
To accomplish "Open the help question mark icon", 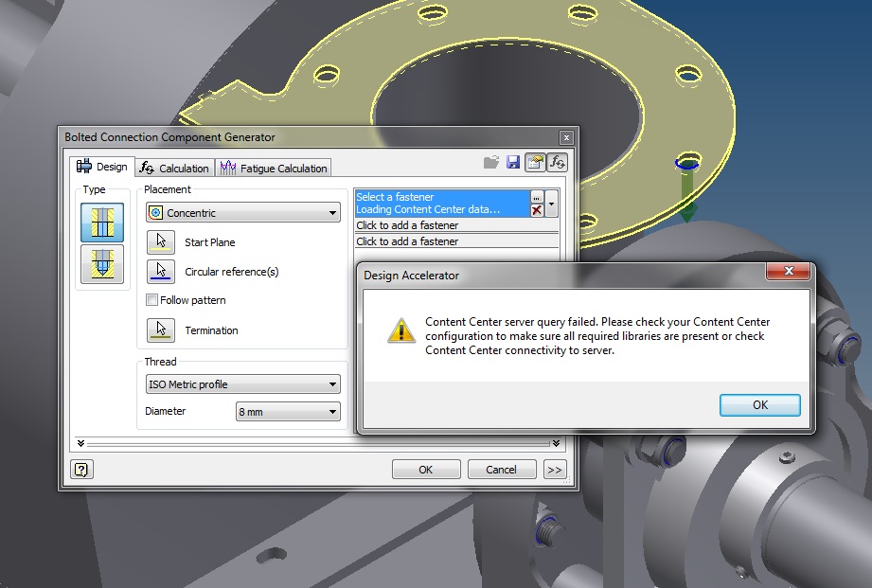I will 81,470.
